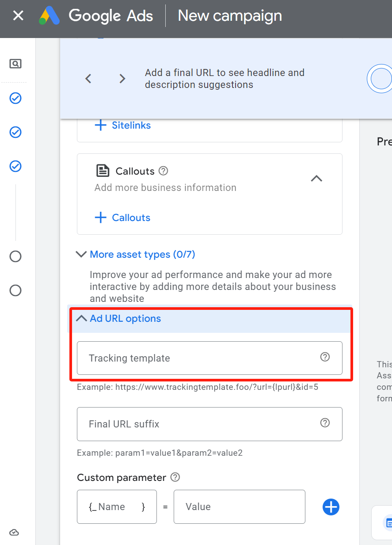Select the first completed step checkmark in sidebar
Image resolution: width=392 pixels, height=545 pixels.
[15, 98]
